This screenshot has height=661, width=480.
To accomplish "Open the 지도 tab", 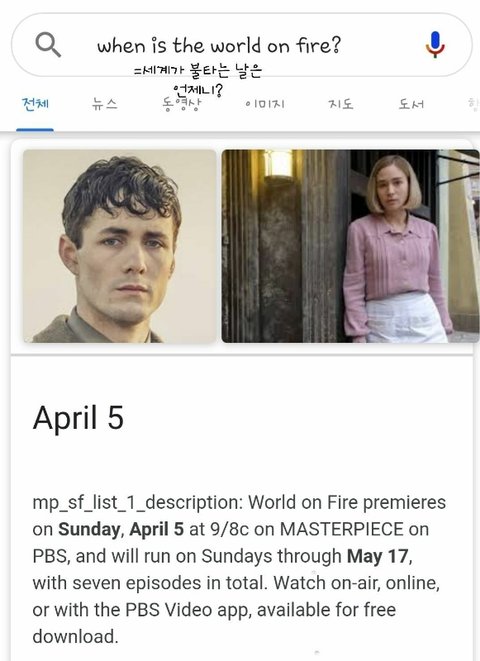I will pos(341,104).
